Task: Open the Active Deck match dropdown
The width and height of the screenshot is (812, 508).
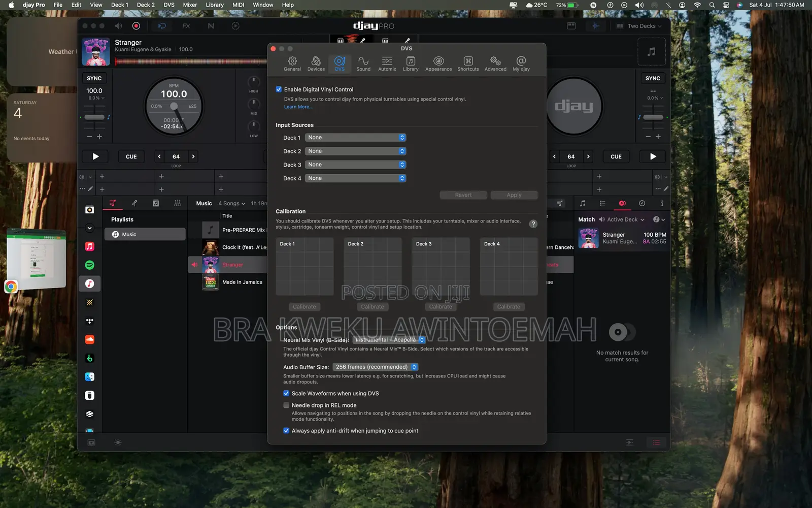Action: [x=622, y=219]
